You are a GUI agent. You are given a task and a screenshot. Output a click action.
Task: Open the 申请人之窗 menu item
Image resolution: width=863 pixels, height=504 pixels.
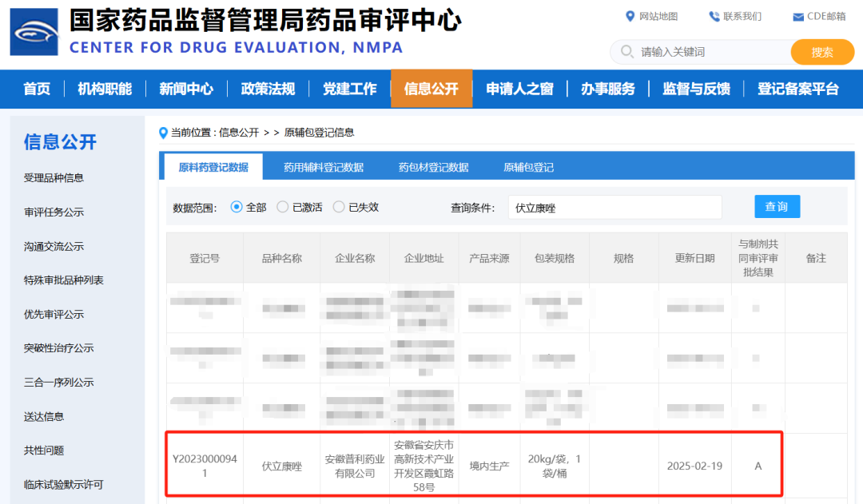519,89
